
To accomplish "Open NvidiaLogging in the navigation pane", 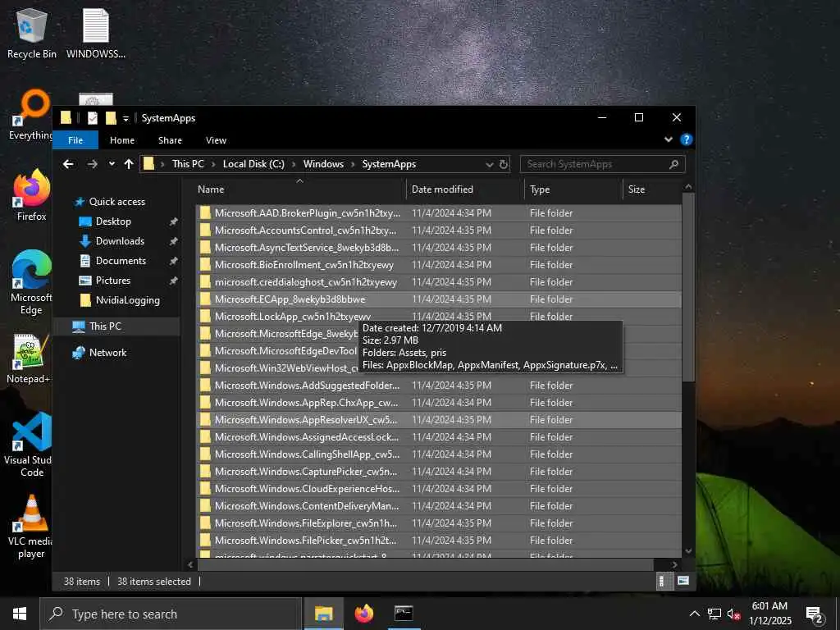I will click(127, 300).
